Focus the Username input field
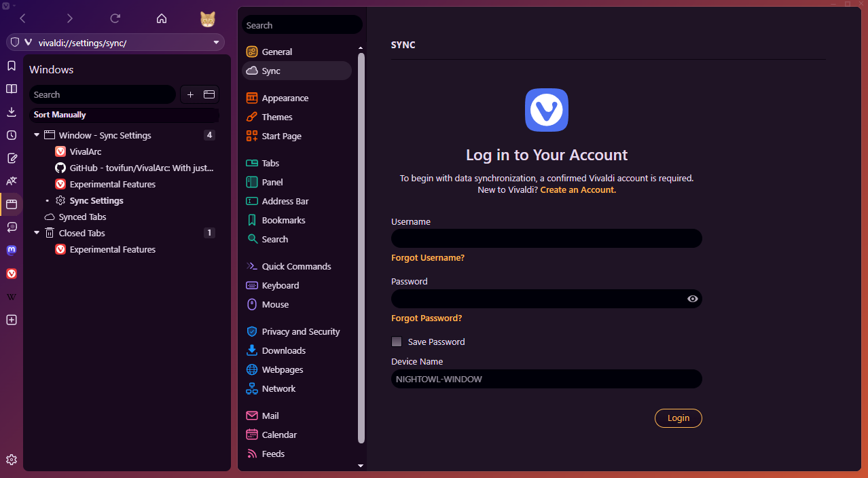The height and width of the screenshot is (478, 868). tap(547, 238)
